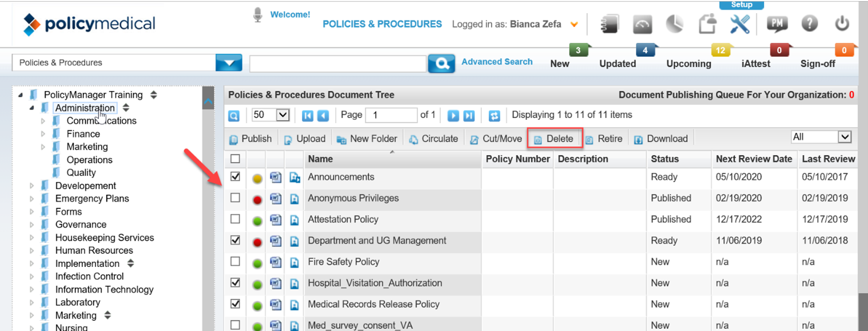
Task: Expand the Infection Control folder
Action: click(x=32, y=277)
